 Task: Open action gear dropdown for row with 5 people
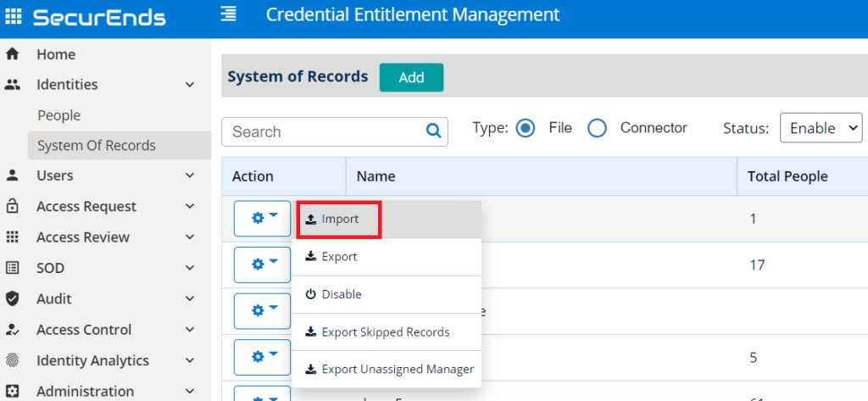(263, 357)
